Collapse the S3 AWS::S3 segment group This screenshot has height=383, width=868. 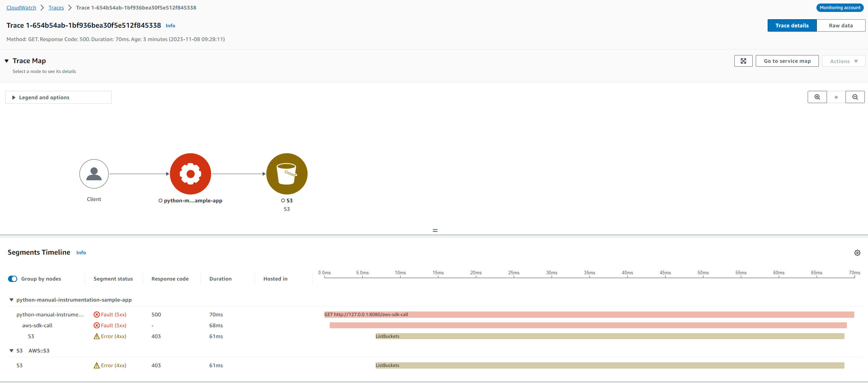point(11,351)
